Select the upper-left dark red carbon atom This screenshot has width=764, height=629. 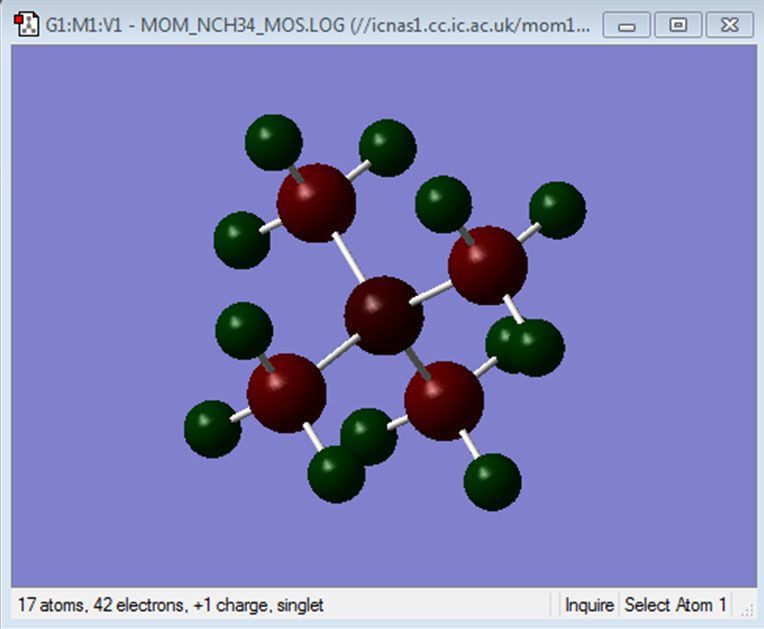pos(316,203)
